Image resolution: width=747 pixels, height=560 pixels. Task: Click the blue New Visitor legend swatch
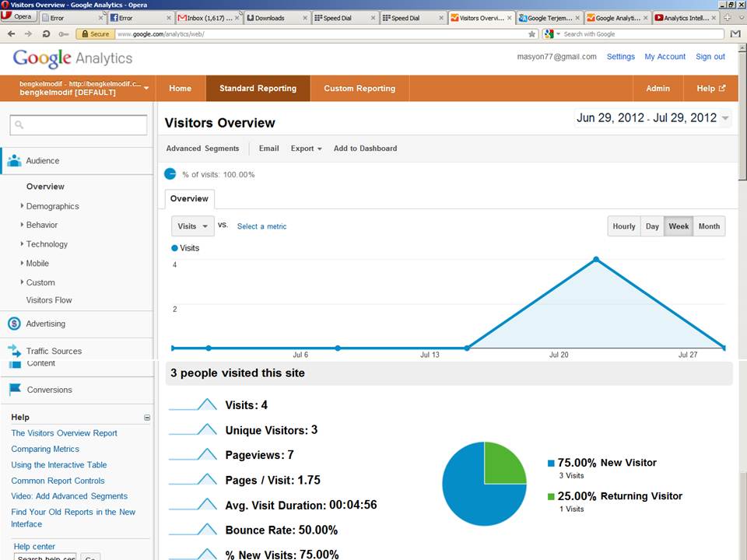[x=551, y=463]
